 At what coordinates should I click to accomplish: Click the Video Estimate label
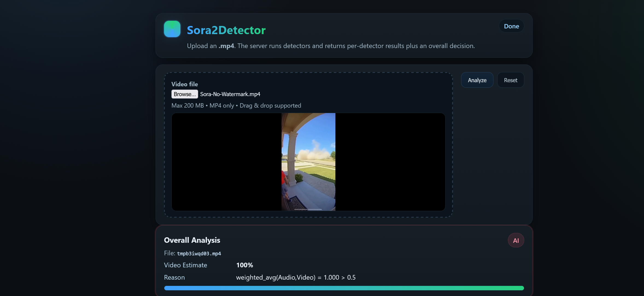pos(185,265)
